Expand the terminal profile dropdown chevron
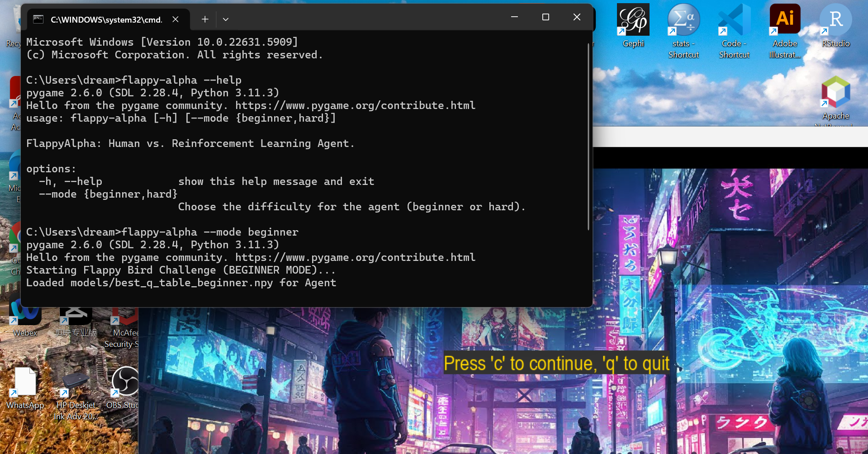The image size is (868, 454). point(226,19)
